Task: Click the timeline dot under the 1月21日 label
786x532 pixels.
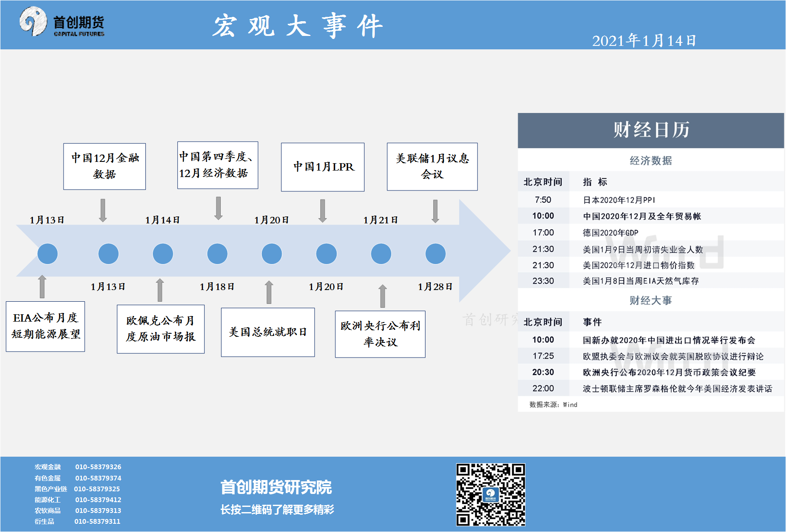Action: pos(381,254)
